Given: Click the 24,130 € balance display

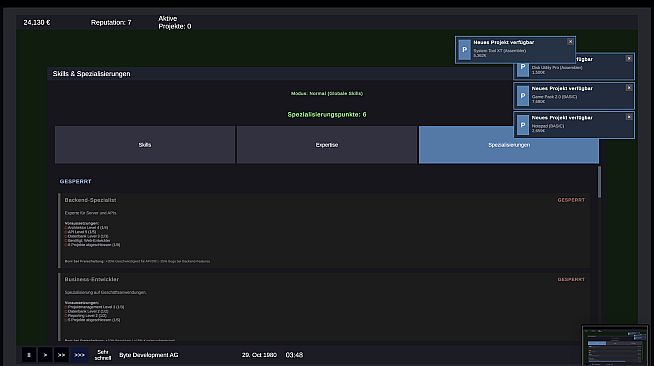Looking at the screenshot, I should pyautogui.click(x=37, y=23).
